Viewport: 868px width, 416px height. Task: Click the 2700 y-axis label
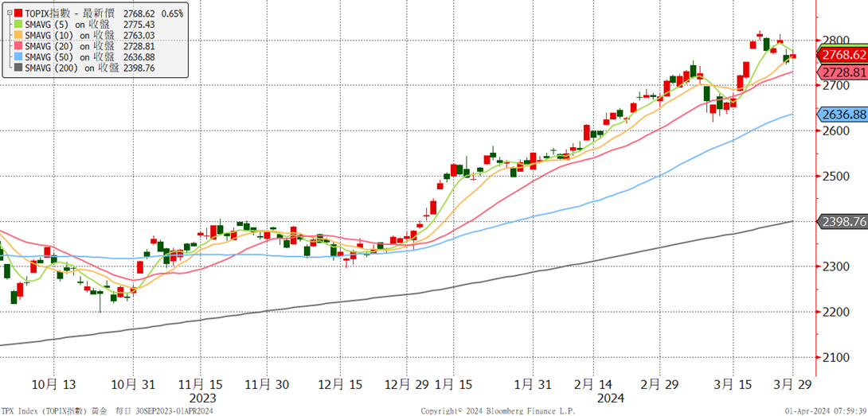(835, 86)
